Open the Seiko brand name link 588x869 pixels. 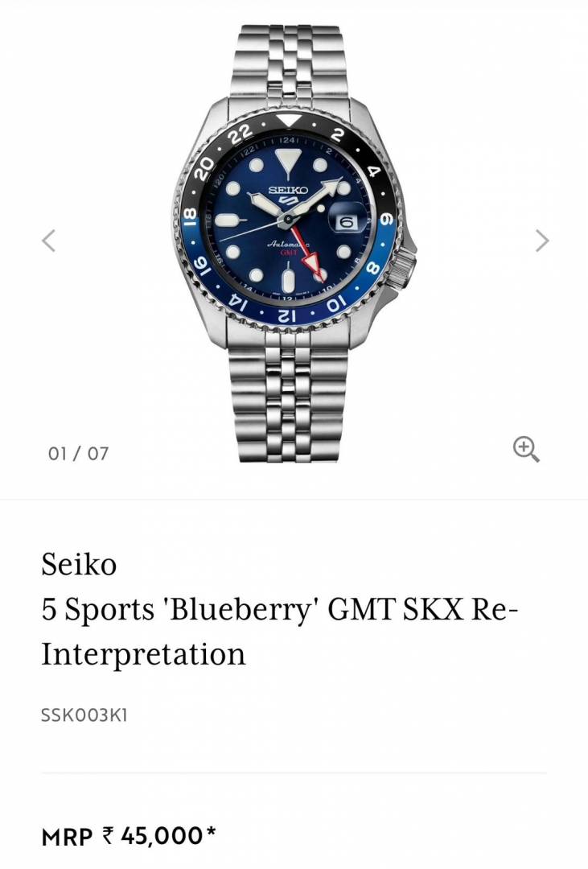point(79,565)
